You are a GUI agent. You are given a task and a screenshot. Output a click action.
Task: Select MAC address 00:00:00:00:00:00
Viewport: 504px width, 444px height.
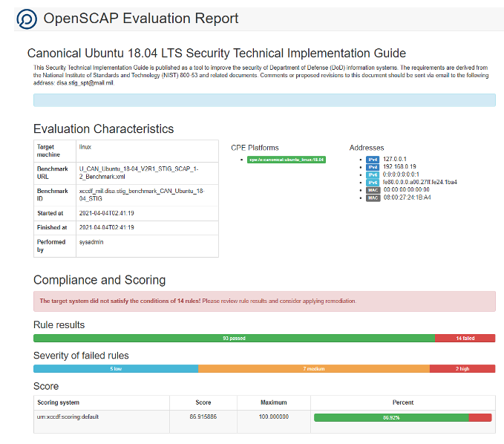[x=407, y=189]
